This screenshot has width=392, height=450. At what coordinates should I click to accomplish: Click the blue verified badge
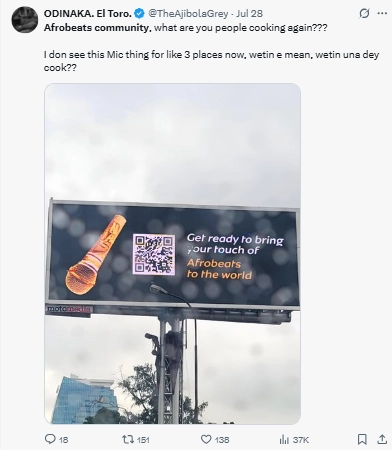click(x=139, y=13)
